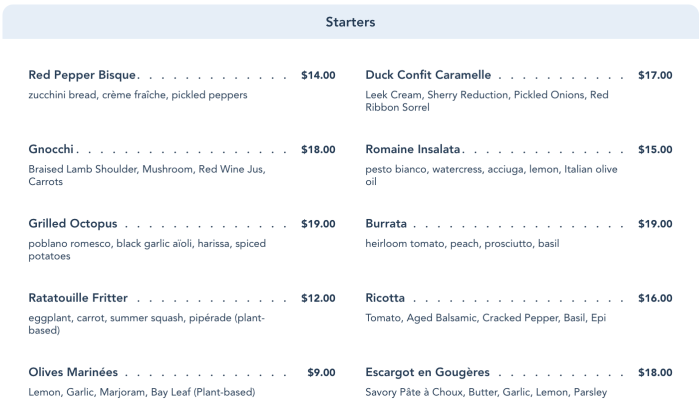Click the heirloom tomato, peach description

point(462,244)
